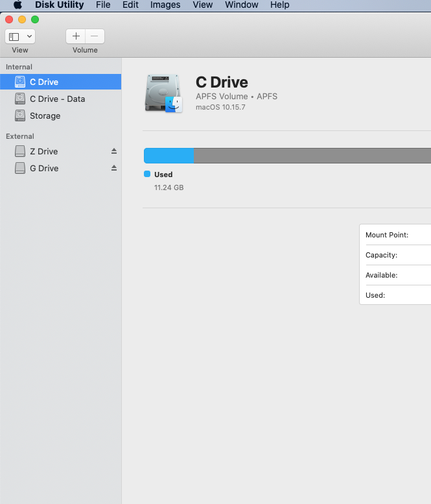431x504 pixels.
Task: Click the C Drive - Data disk icon
Action: click(x=20, y=99)
